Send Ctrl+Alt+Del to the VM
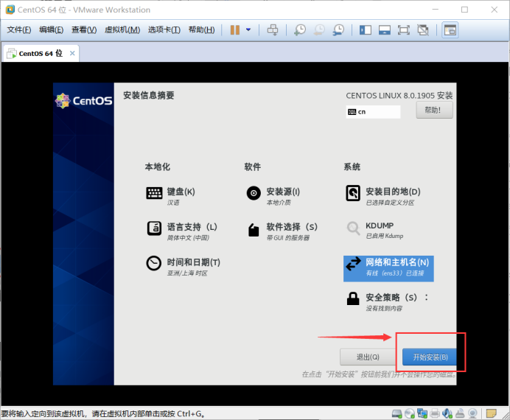510x420 pixels. 273,30
